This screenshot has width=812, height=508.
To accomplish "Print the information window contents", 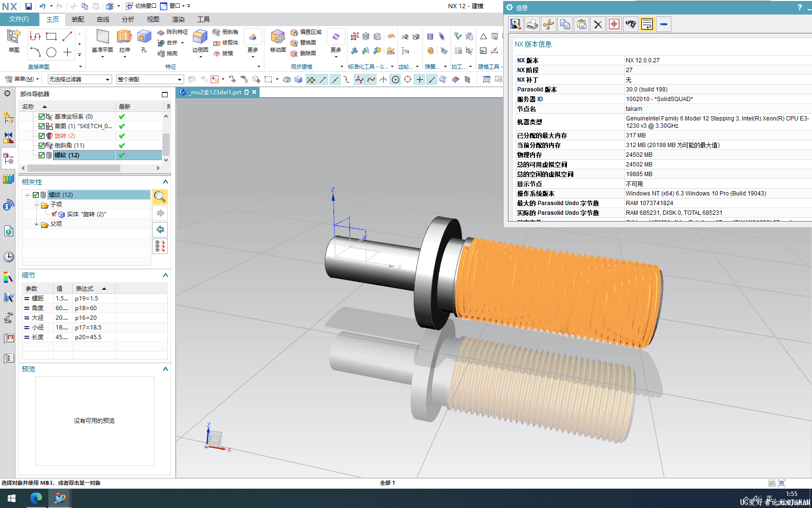I will 532,24.
